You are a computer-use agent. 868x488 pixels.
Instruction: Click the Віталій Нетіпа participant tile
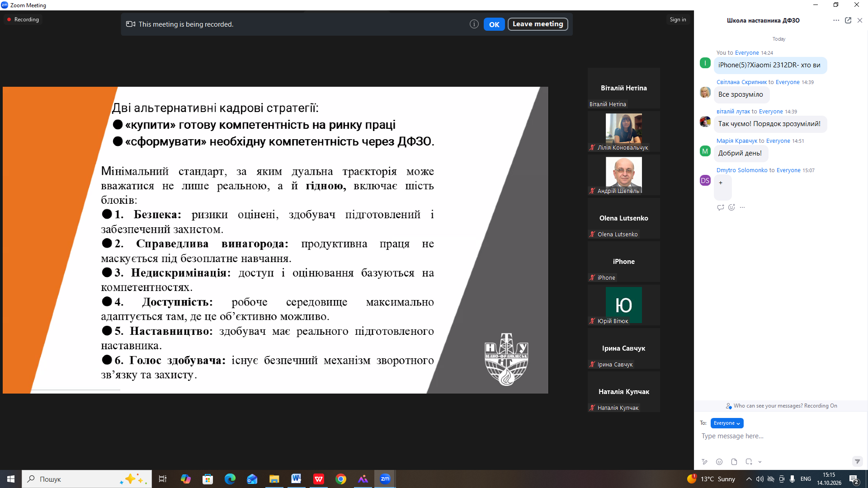[623, 88]
